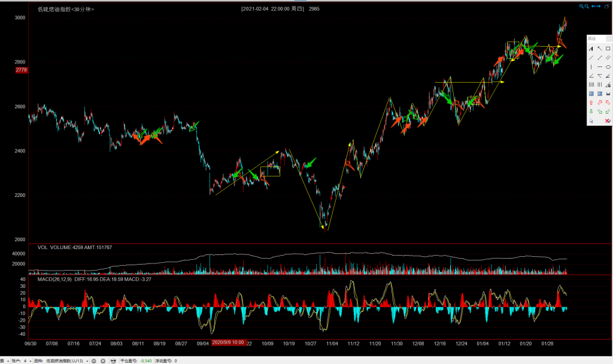613x364 pixels.
Task: Click the zoom out magnifier icon
Action: coord(587,6)
